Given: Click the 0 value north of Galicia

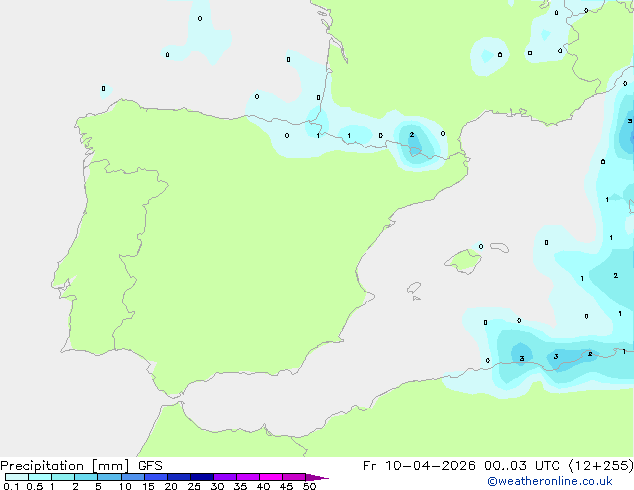Looking at the screenshot, I should [104, 88].
